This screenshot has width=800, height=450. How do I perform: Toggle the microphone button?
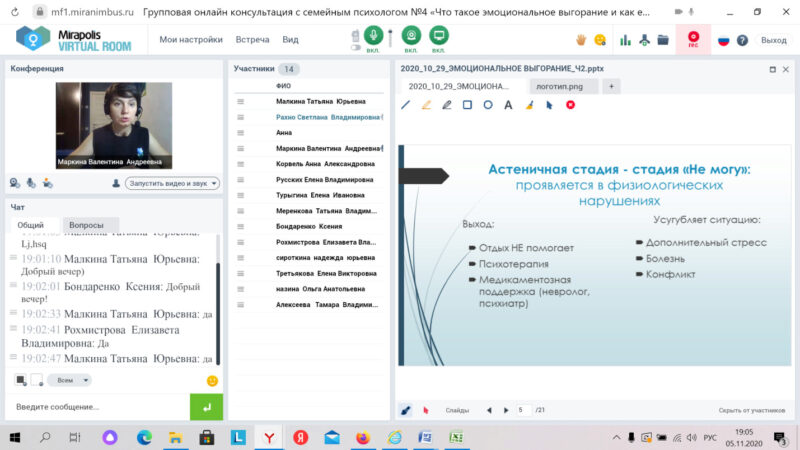[x=373, y=35]
